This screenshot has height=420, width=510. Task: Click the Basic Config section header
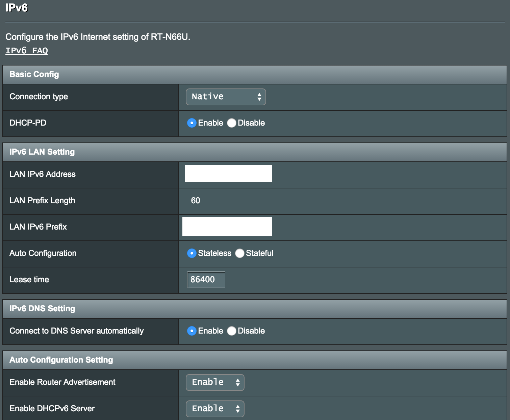(255, 75)
